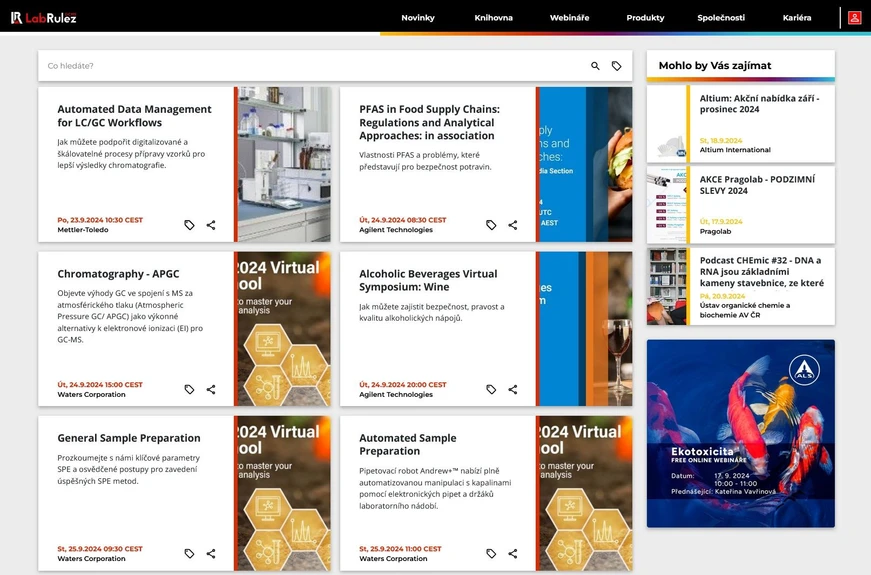Click thumbnail on General Sample Preparation card
The width and height of the screenshot is (871, 575).
pyautogui.click(x=284, y=493)
